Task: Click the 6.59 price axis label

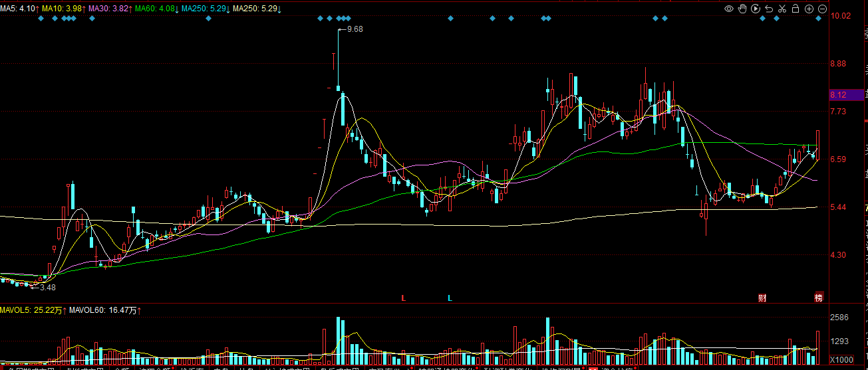Action: pyautogui.click(x=838, y=159)
